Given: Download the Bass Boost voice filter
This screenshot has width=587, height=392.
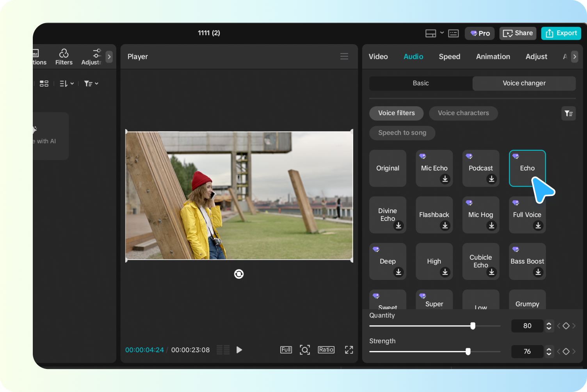Looking at the screenshot, I should click(538, 272).
